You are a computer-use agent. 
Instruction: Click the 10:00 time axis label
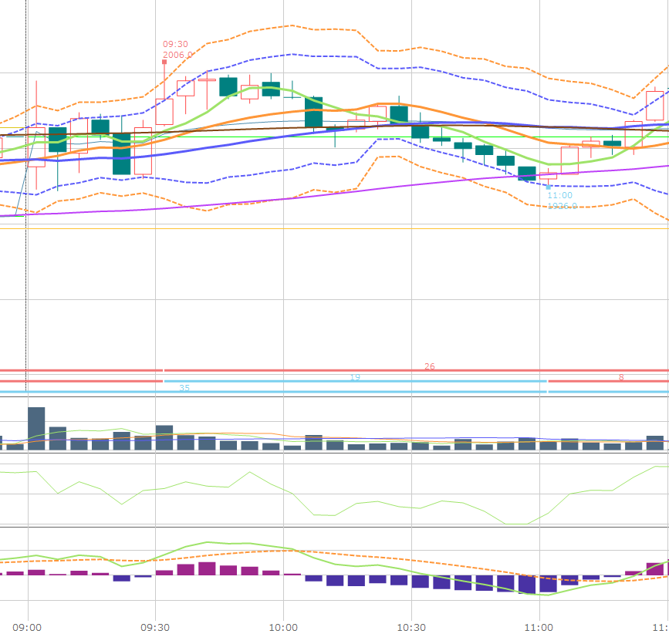tap(283, 628)
